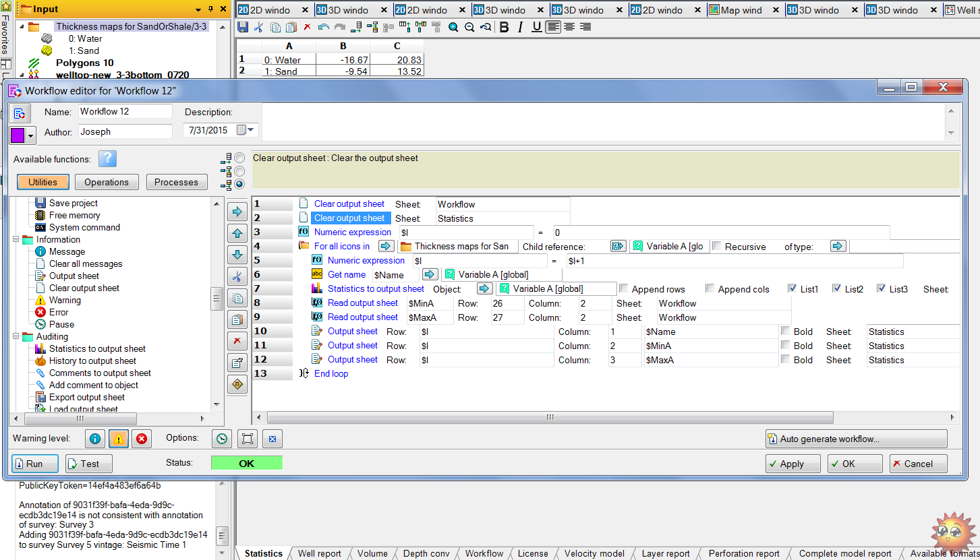Click the blue help question mark icon
This screenshot has height=560, width=980.
tap(108, 159)
